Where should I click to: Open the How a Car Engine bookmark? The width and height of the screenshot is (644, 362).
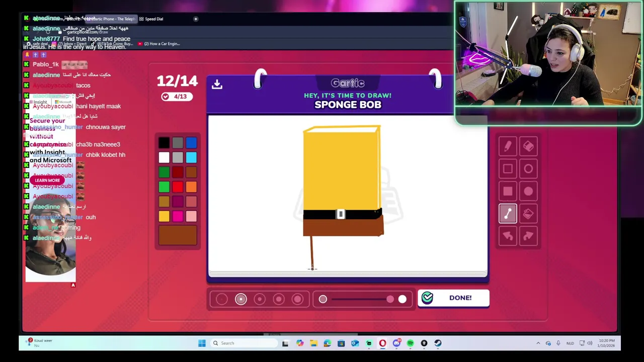click(x=158, y=44)
